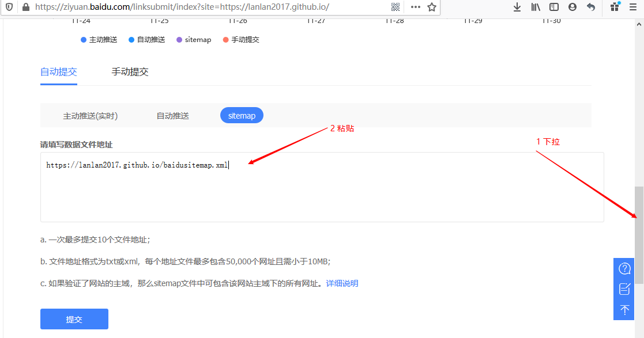This screenshot has width=644, height=338.
Task: Click the 提交 submit button
Action: tap(74, 319)
